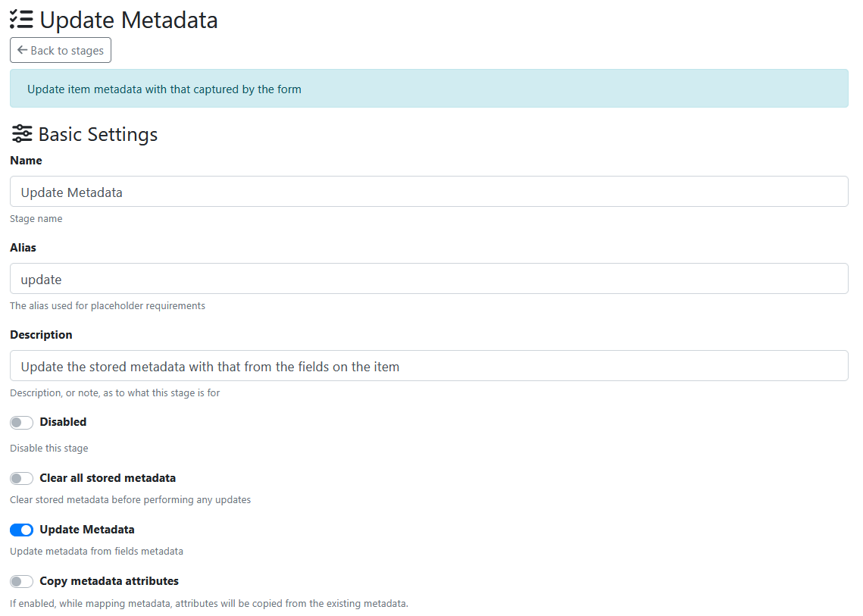Click into the Name input field
863x616 pixels.
click(x=429, y=192)
